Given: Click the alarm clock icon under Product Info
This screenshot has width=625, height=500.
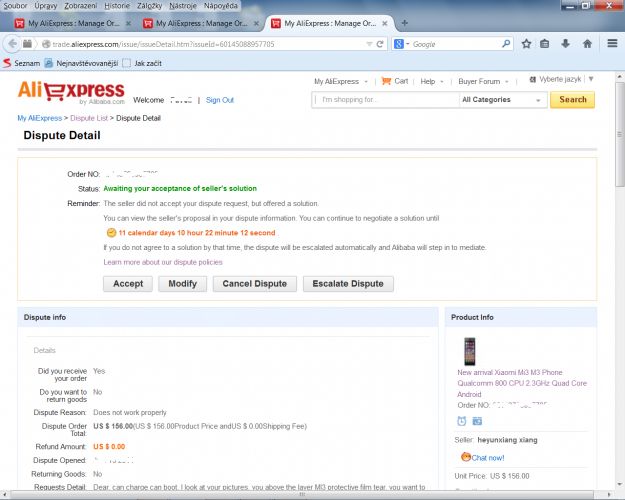Looking at the screenshot, I should coord(462,421).
